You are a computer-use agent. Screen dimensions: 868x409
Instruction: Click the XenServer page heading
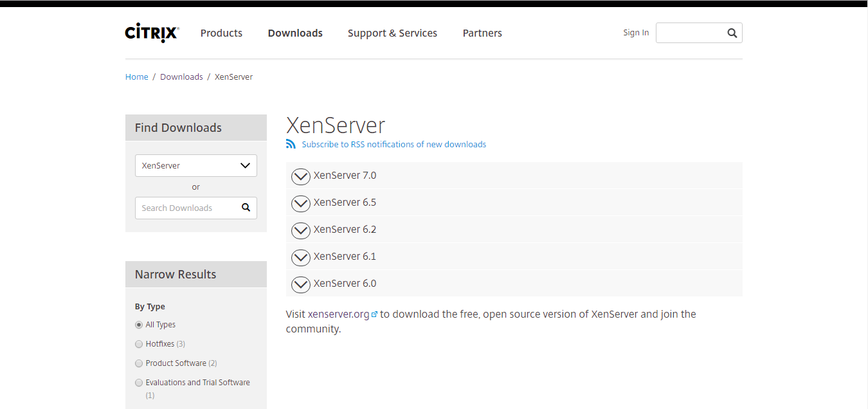(x=336, y=125)
